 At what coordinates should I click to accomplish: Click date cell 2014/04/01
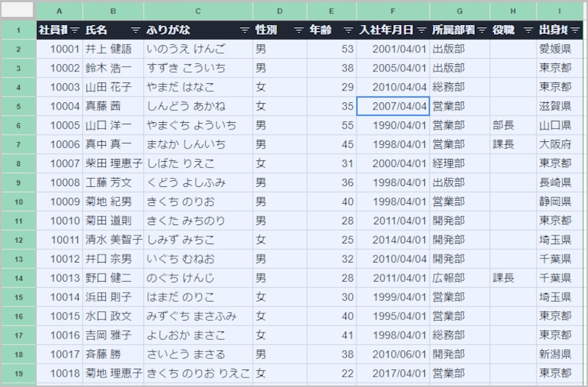coord(393,240)
